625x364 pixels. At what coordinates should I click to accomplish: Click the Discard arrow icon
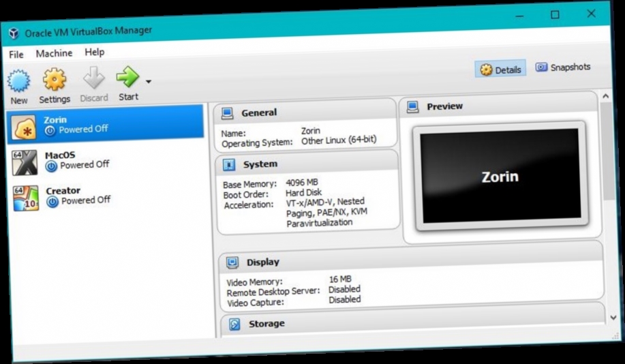pyautogui.click(x=93, y=78)
